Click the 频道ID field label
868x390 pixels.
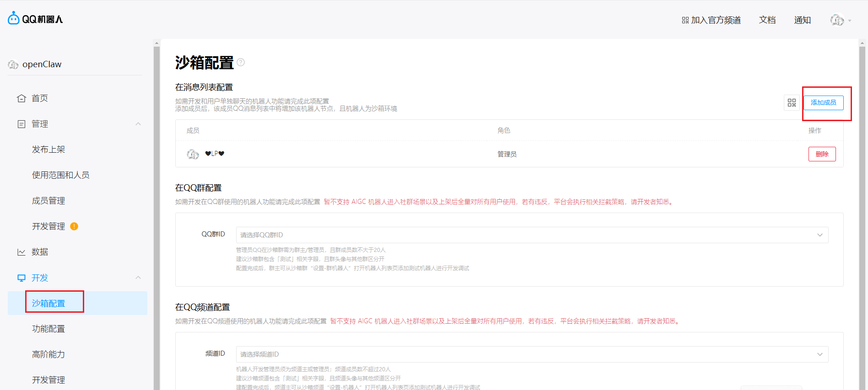coord(215,353)
